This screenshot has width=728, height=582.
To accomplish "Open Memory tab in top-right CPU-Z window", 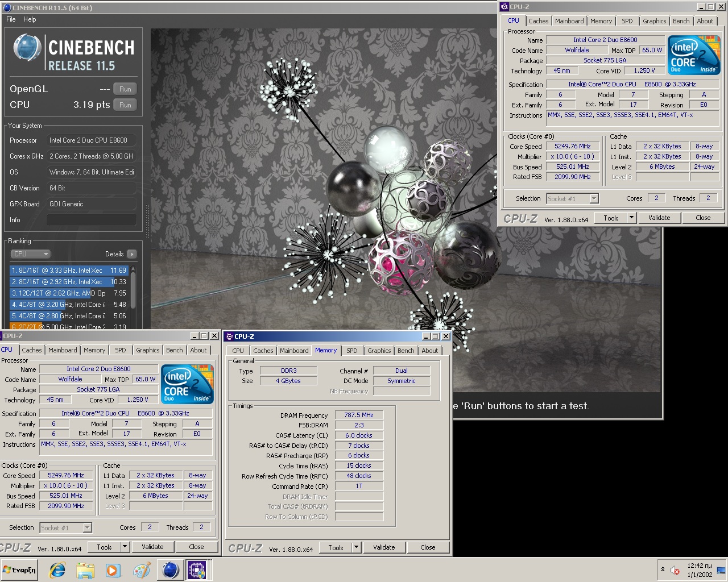I will pos(601,21).
